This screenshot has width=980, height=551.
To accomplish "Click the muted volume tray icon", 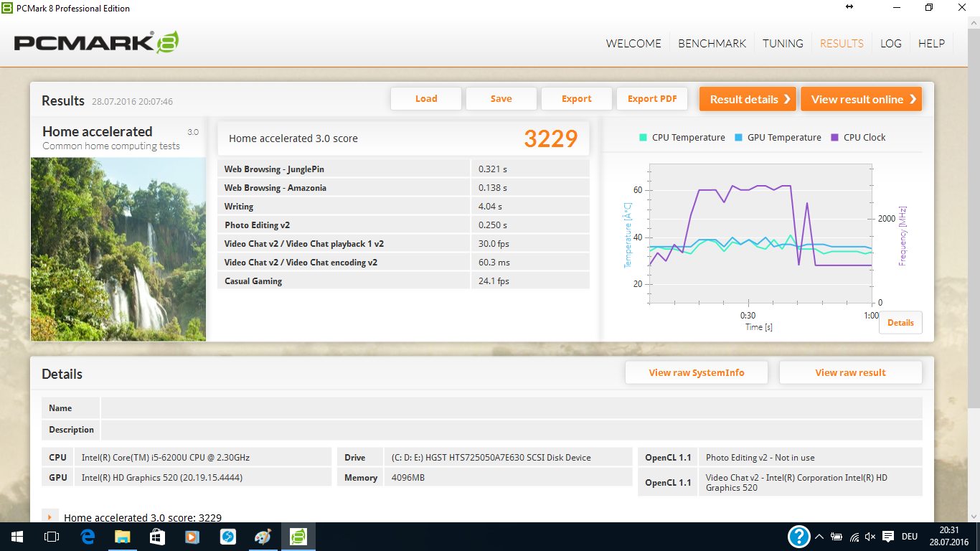I will pyautogui.click(x=871, y=537).
